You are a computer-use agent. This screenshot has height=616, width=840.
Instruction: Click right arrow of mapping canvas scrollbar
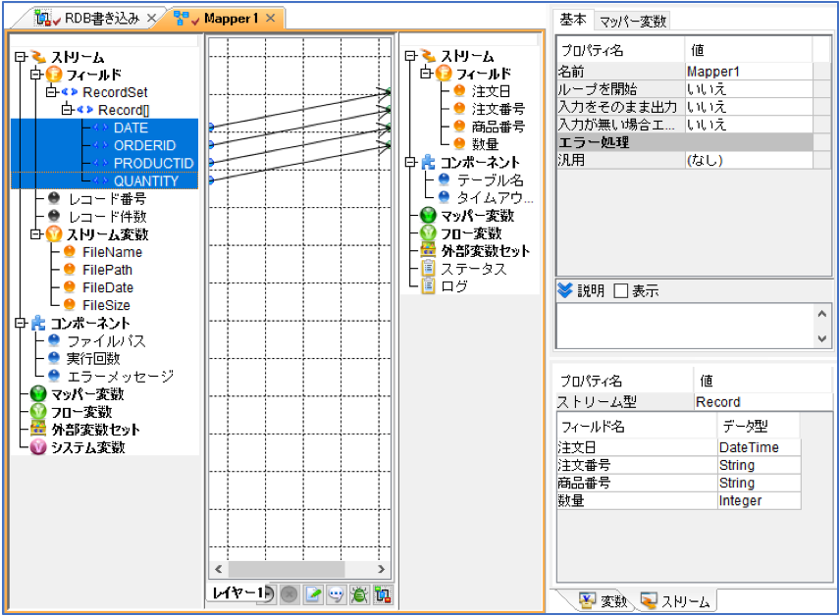click(x=381, y=569)
